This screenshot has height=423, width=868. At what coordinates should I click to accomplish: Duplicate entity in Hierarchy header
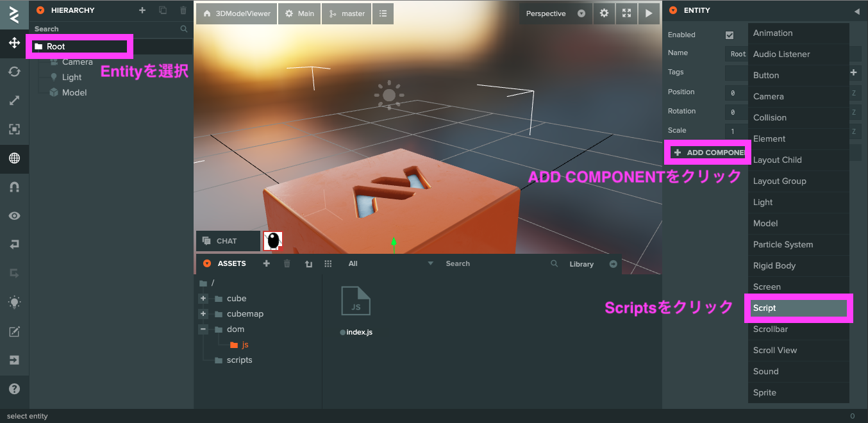[163, 10]
